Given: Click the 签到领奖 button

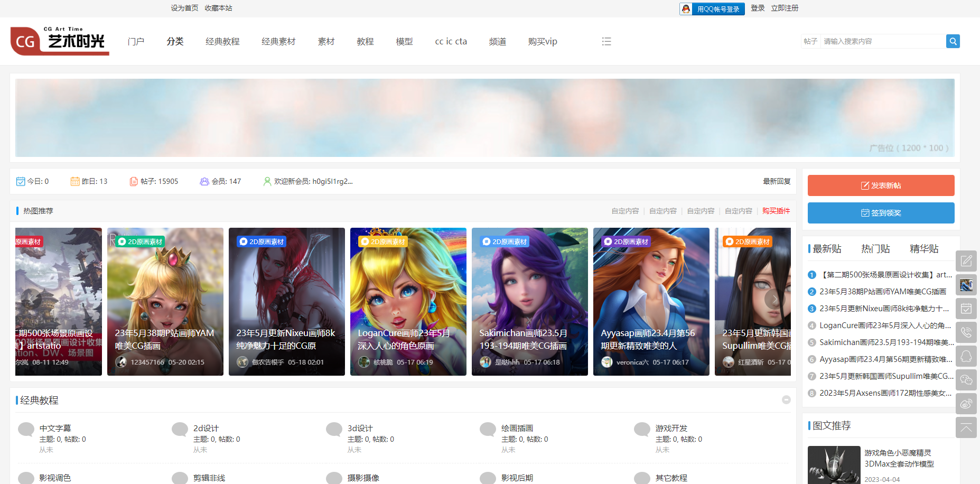Looking at the screenshot, I should (881, 213).
